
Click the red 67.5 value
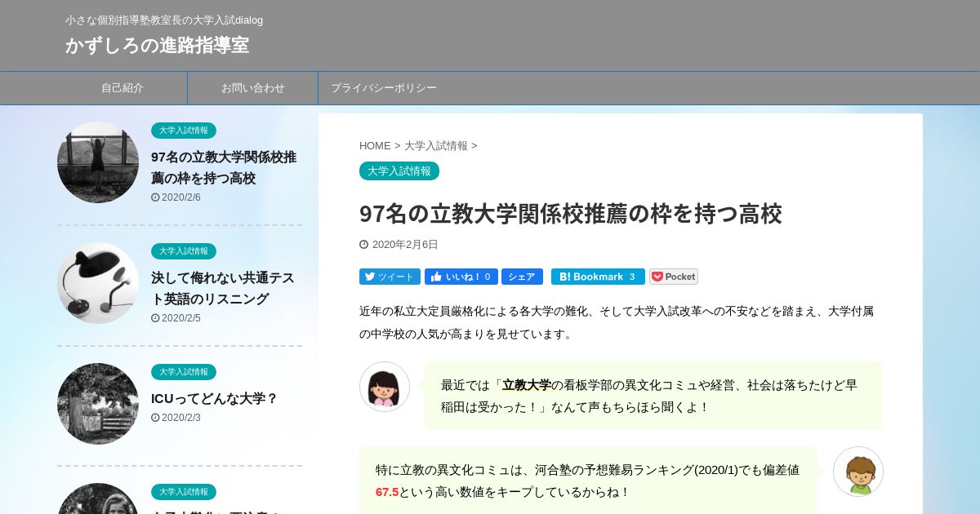[x=387, y=492]
